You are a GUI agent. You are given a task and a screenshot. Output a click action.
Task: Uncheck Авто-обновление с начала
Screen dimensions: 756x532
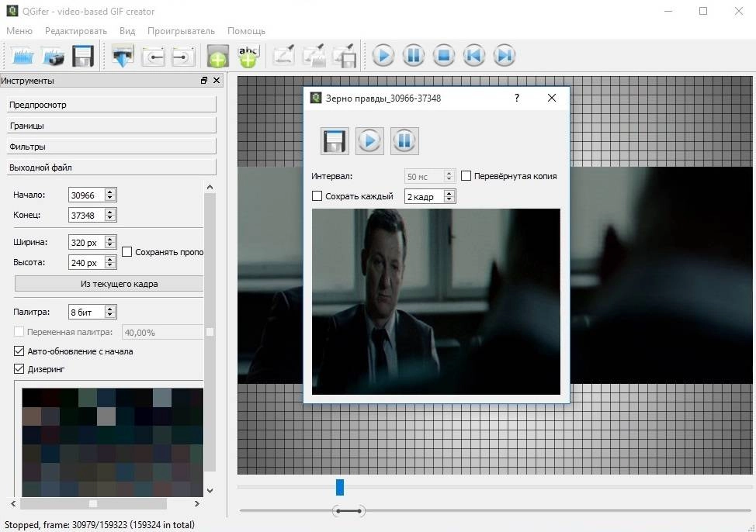coord(19,351)
